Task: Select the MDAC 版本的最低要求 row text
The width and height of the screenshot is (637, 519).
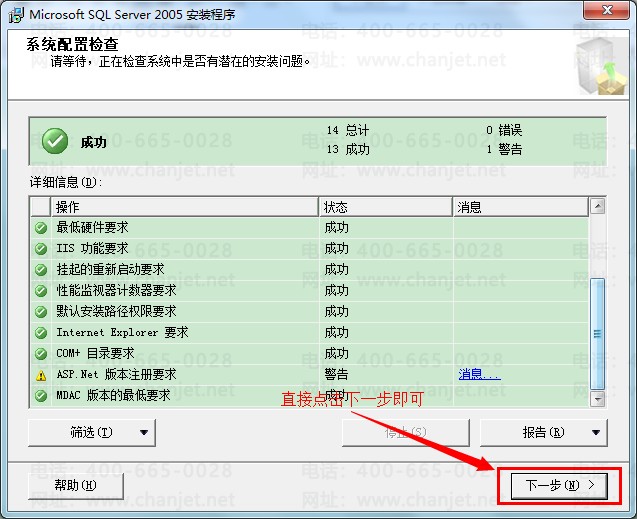Action: (x=113, y=395)
